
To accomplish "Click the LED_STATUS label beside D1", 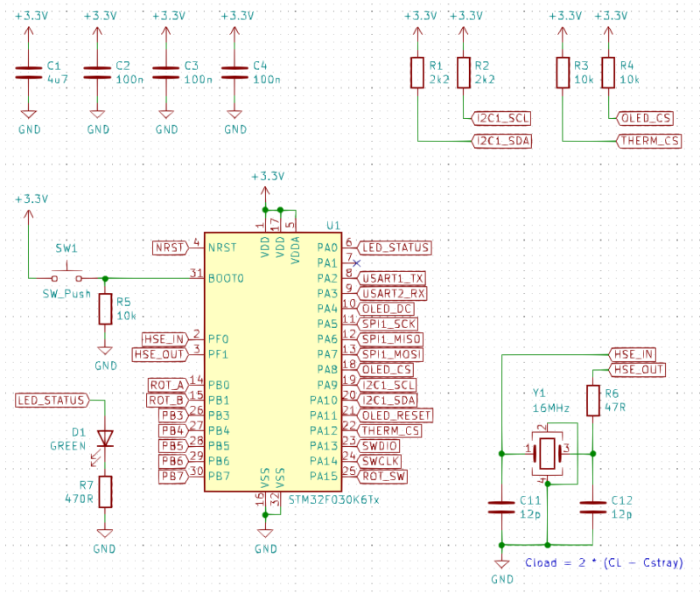I will pyautogui.click(x=51, y=400).
